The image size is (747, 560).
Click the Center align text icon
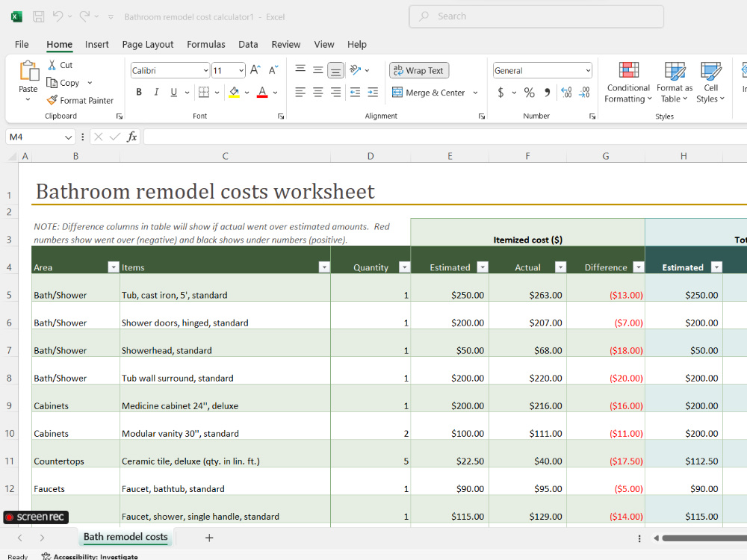317,92
